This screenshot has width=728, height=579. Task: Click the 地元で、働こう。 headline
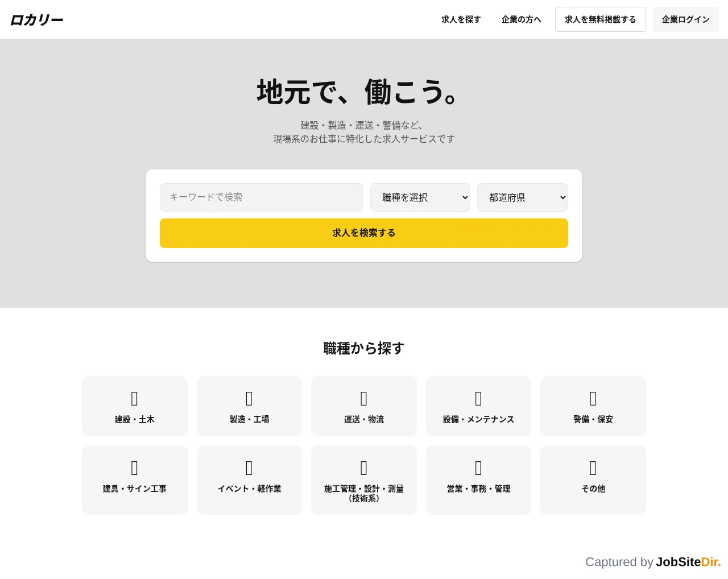click(x=357, y=92)
